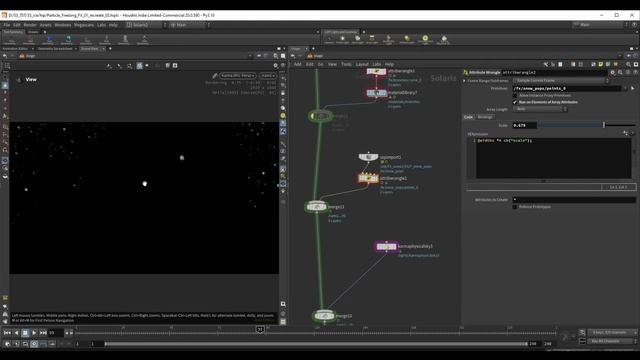Open the Karma render delegate dropdown
640x360 pixels.
(x=238, y=76)
